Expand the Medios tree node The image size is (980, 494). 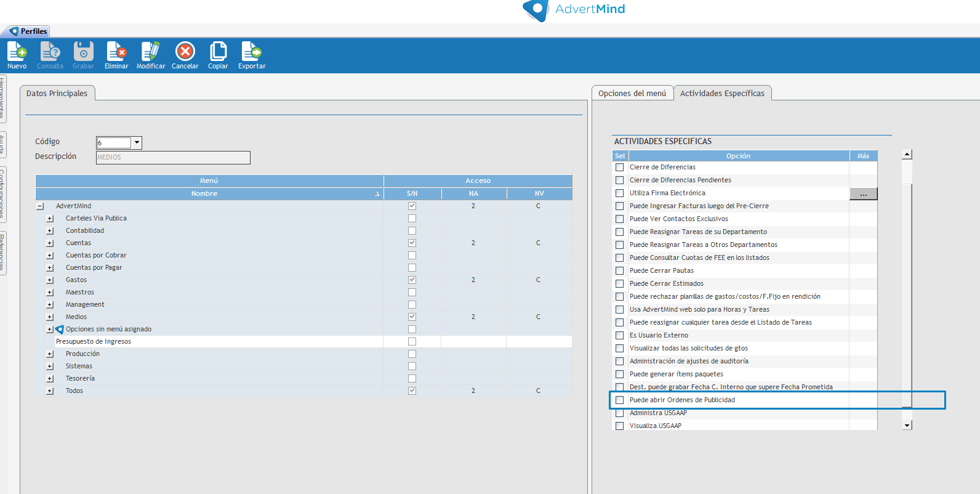click(50, 317)
